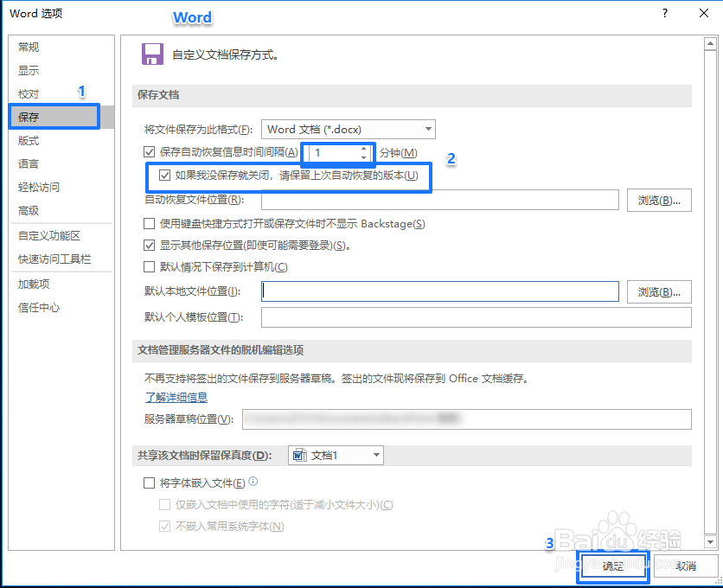This screenshot has width=723, height=588.
Task: Click the auto-recover minutes input field
Action: tap(335, 153)
